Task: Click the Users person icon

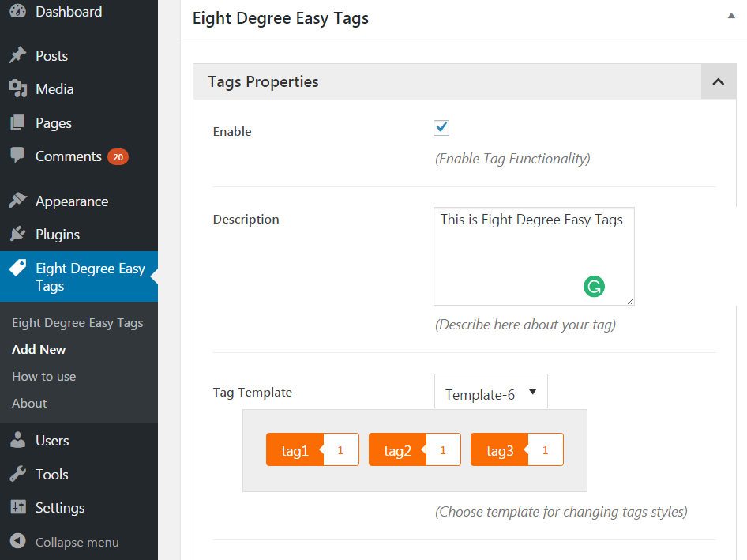Action: (18, 440)
